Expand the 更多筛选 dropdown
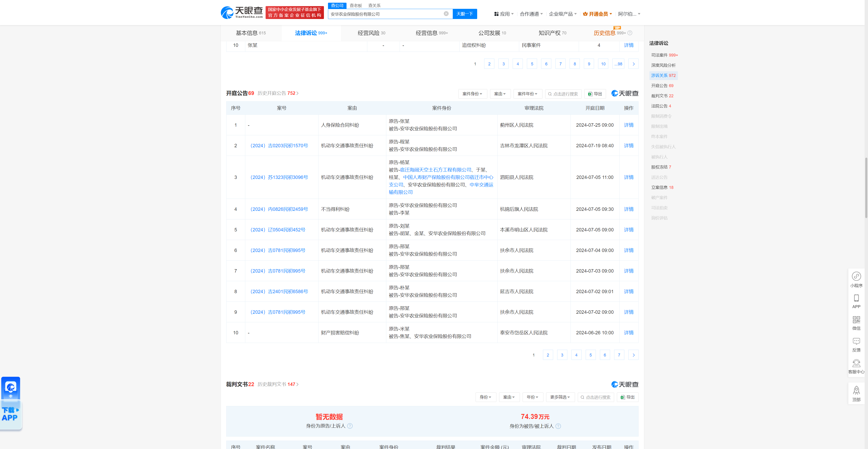 [560, 397]
